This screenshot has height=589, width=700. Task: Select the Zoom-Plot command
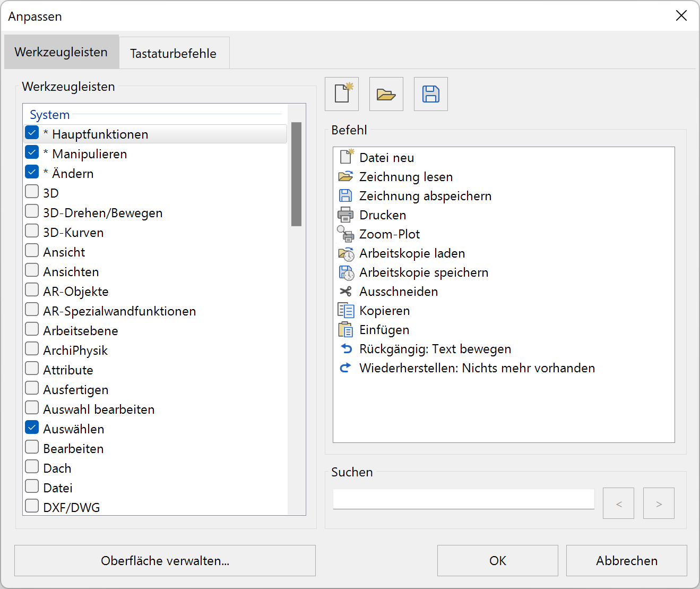390,234
